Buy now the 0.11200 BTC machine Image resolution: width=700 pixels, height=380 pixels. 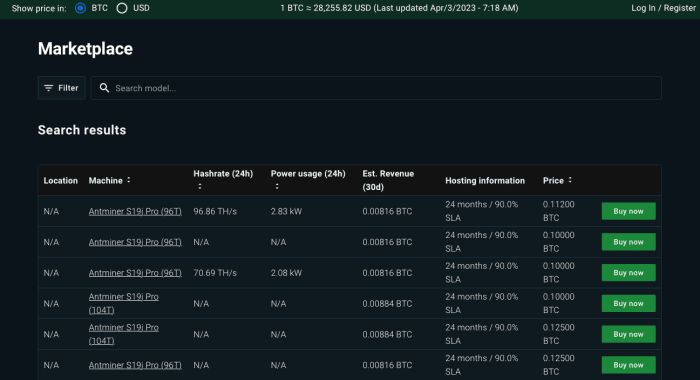tap(629, 211)
